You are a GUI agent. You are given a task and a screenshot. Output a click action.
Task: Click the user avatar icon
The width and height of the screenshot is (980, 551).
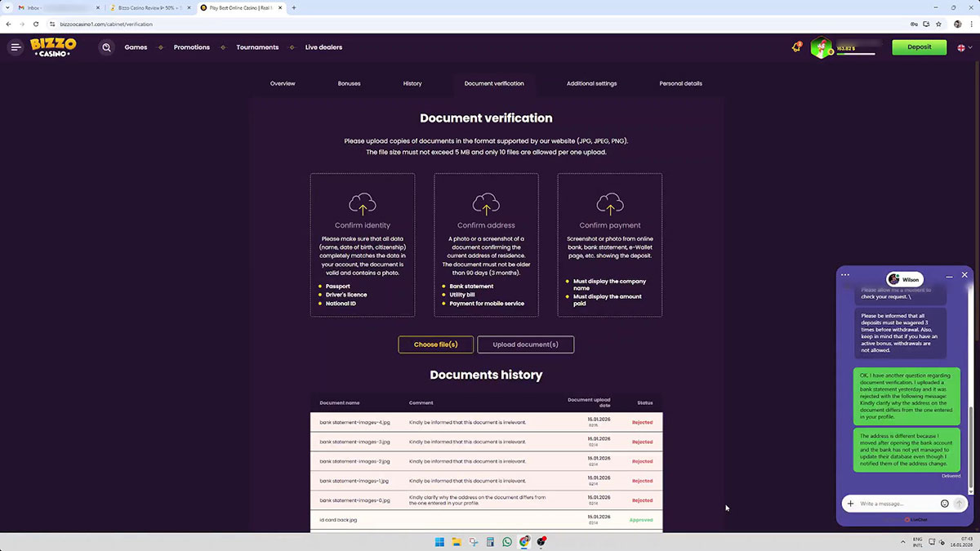pos(821,48)
